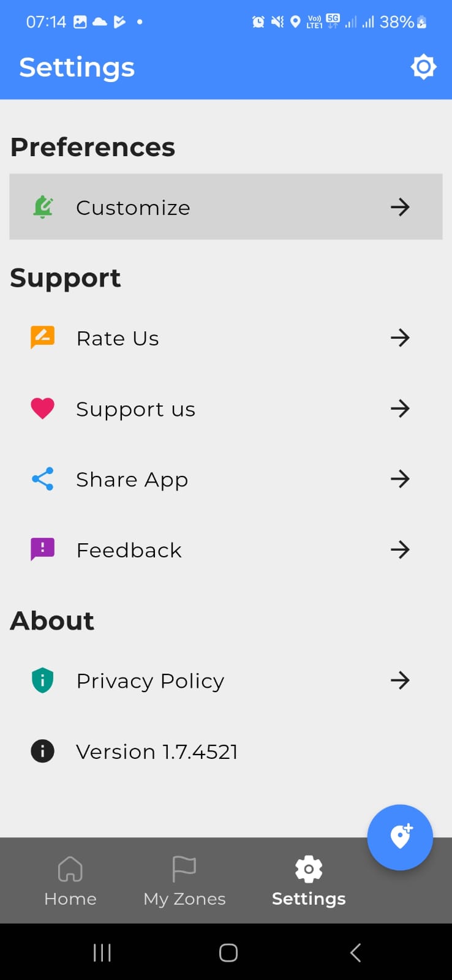452x980 pixels.
Task: Tap the green bell Customize icon
Action: tap(43, 207)
